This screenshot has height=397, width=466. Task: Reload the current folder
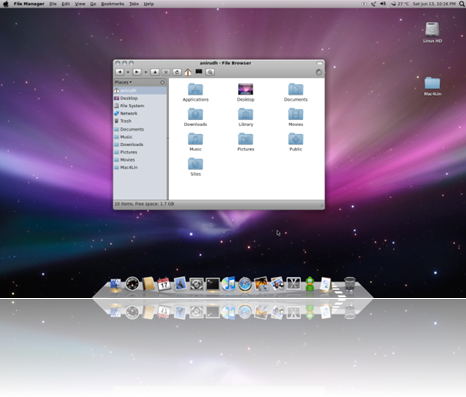[177, 72]
